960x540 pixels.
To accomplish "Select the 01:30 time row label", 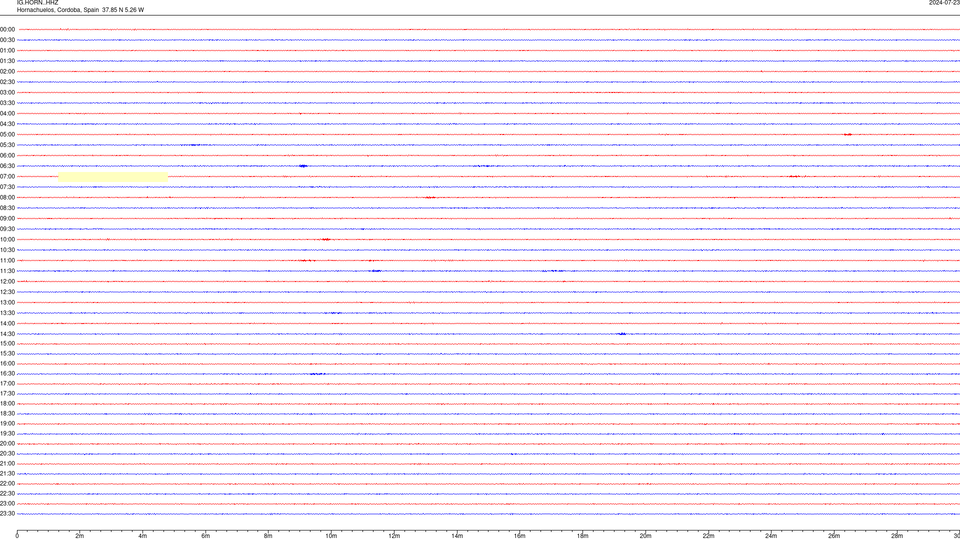I will coord(7,61).
